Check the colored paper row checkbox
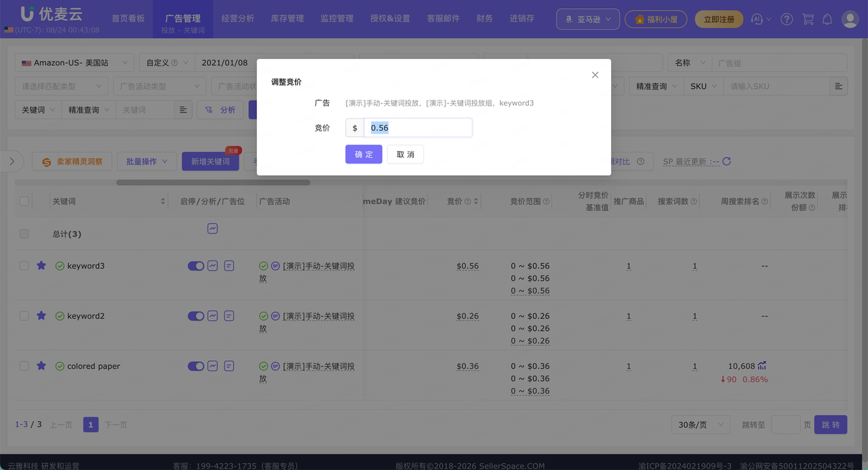The height and width of the screenshot is (470, 868). [24, 366]
